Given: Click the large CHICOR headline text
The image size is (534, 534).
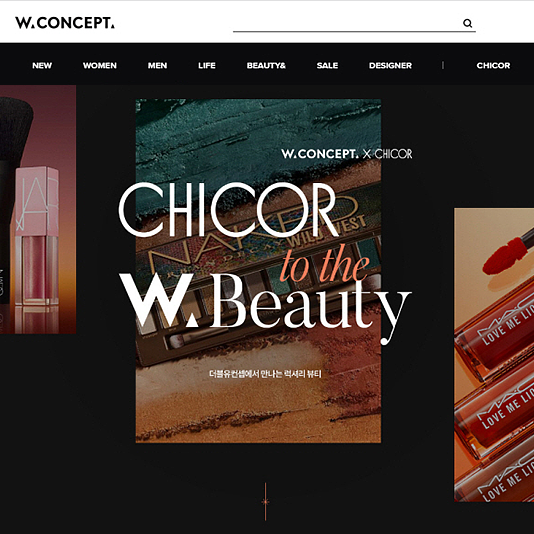Looking at the screenshot, I should [229, 209].
